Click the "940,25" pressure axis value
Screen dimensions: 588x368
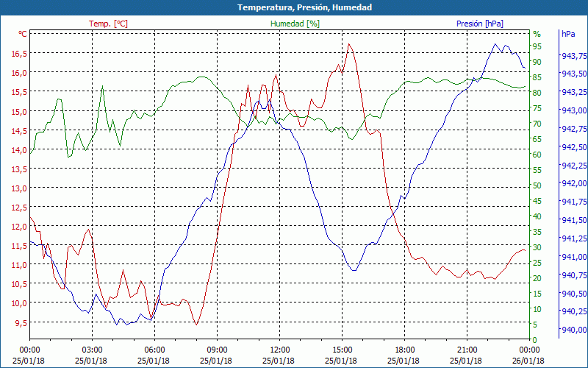click(x=574, y=311)
